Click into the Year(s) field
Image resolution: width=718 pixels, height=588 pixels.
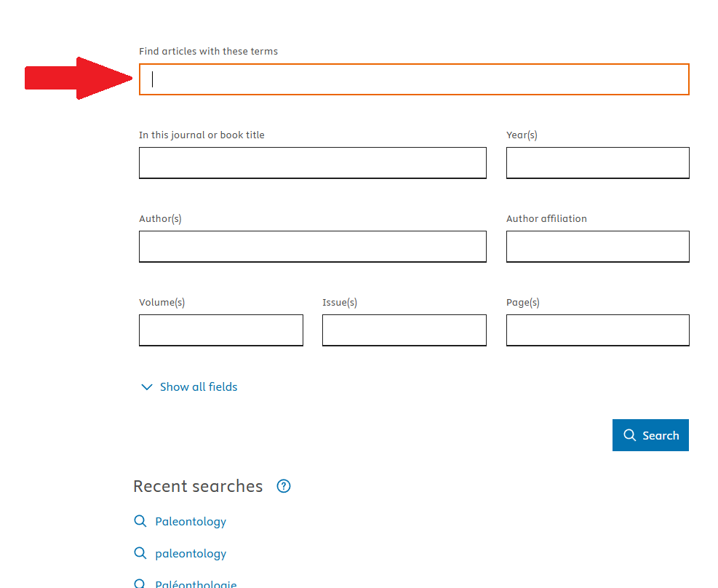597,163
